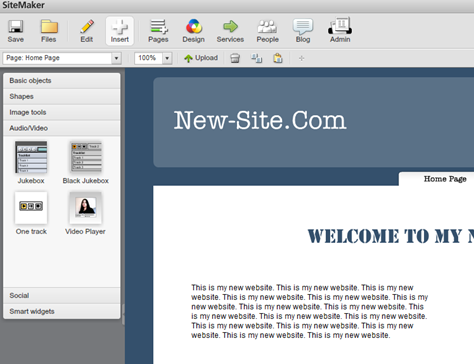This screenshot has height=364, width=474.
Task: Click the paste clipboard icon
Action: pyautogui.click(x=278, y=58)
